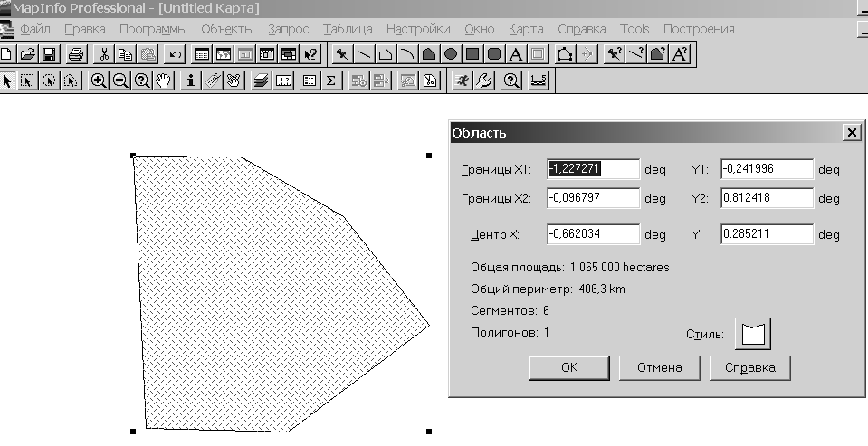This screenshot has height=446, width=868.
Task: Click the Cut scissors icon
Action: pos(104,54)
